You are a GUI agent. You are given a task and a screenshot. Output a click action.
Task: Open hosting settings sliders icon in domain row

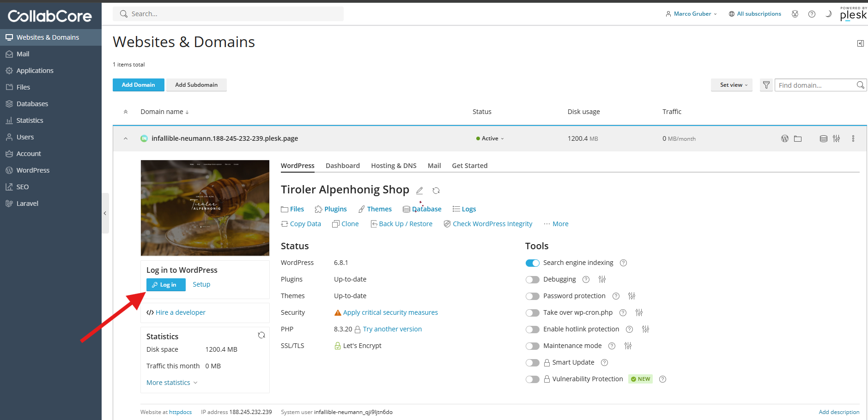(836, 138)
